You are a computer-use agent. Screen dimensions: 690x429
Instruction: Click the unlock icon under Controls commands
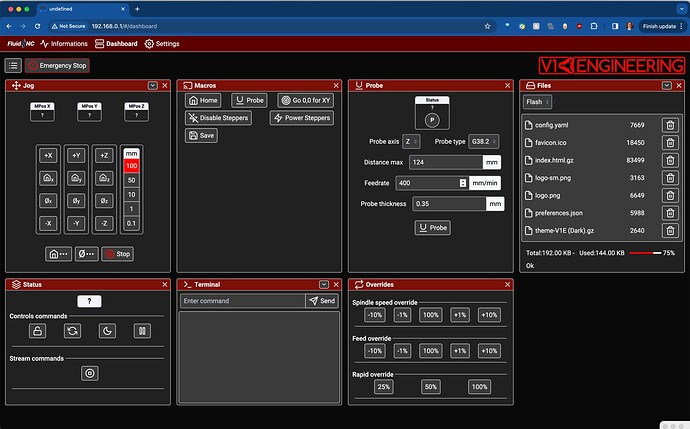click(37, 331)
